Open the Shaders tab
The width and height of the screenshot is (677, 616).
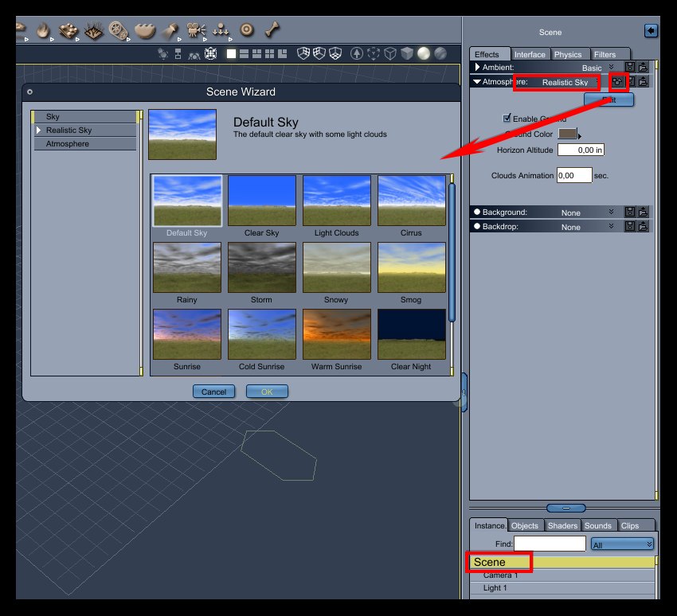[562, 525]
